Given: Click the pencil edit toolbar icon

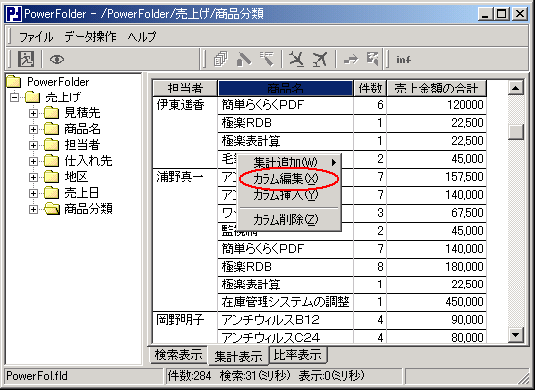Looking at the screenshot, I should (244, 59).
